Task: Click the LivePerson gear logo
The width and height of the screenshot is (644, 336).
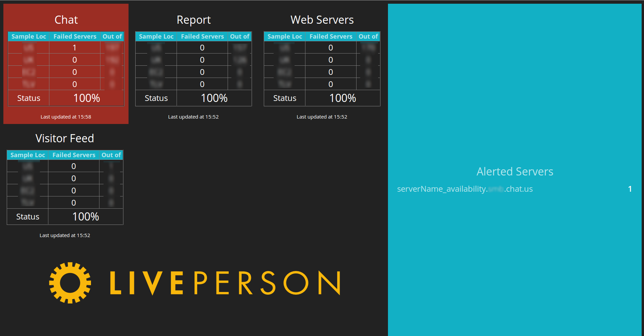Action: [70, 282]
